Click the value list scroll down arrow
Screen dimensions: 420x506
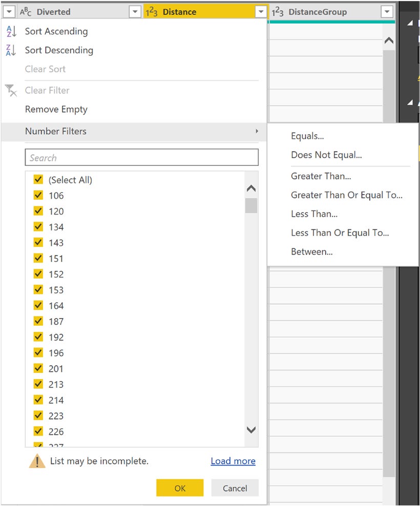point(251,430)
